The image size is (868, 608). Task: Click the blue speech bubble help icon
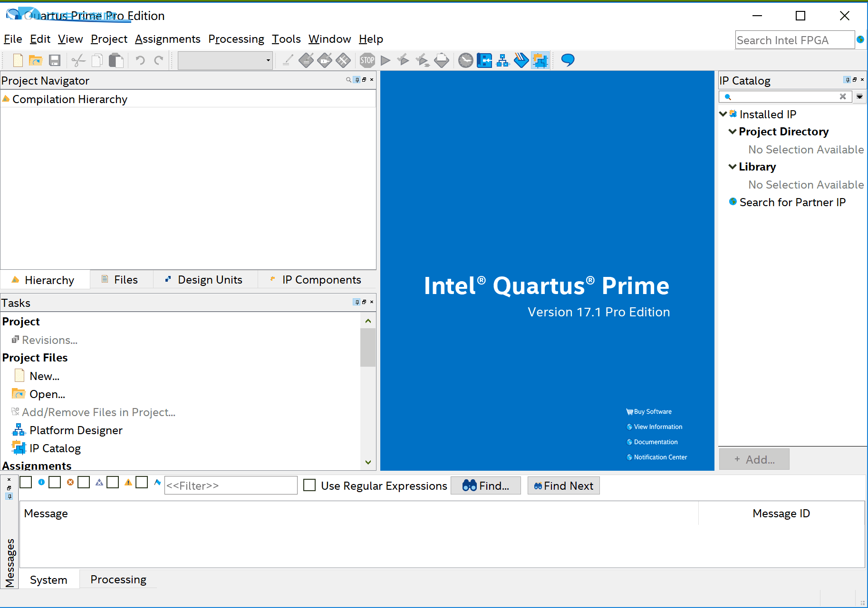click(x=568, y=60)
